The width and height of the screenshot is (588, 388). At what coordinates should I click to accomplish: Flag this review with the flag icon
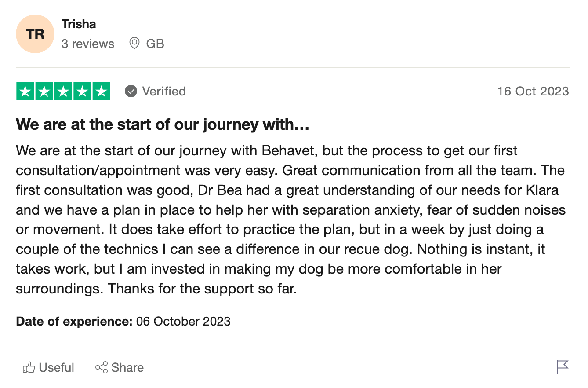pos(563,367)
